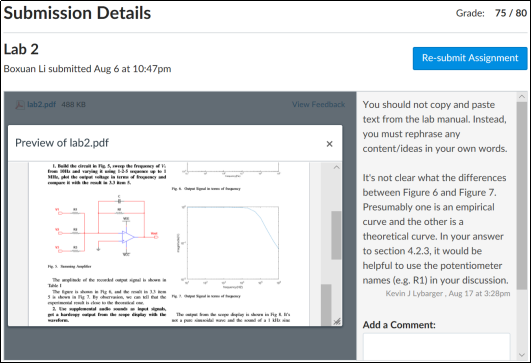Click the Kevin J Lybarger comment author name
Screen dimensions: 532x364
pos(414,293)
